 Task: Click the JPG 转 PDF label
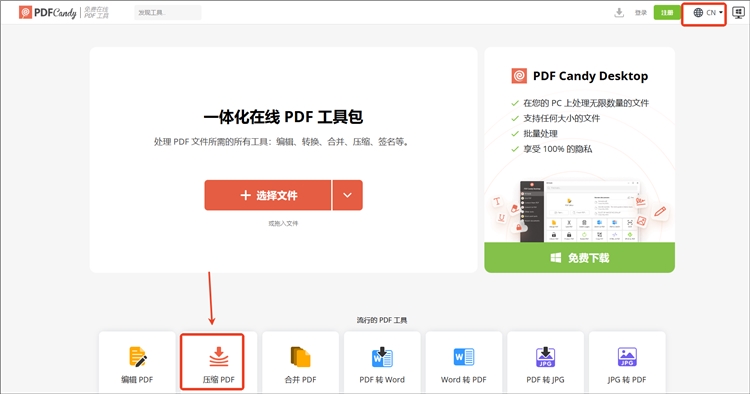(x=627, y=380)
